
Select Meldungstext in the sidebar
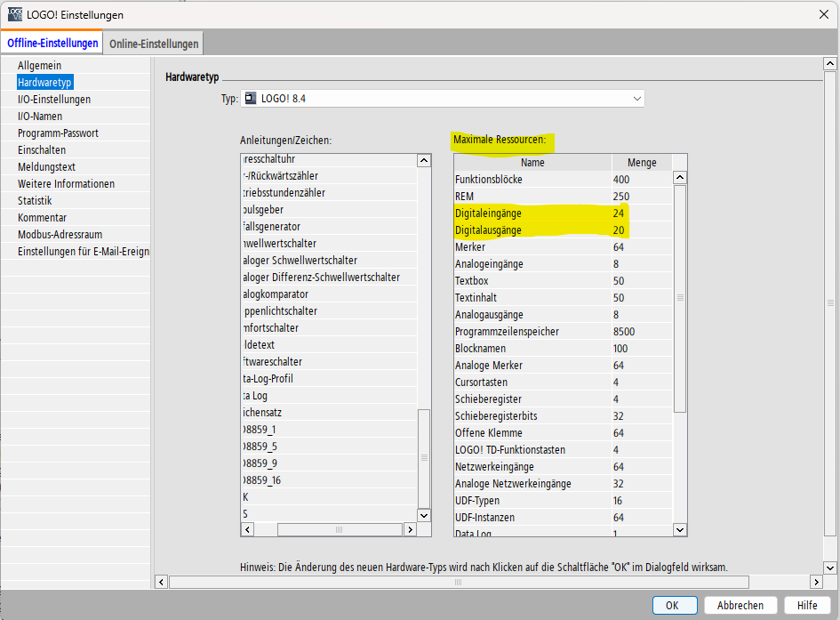pos(46,167)
